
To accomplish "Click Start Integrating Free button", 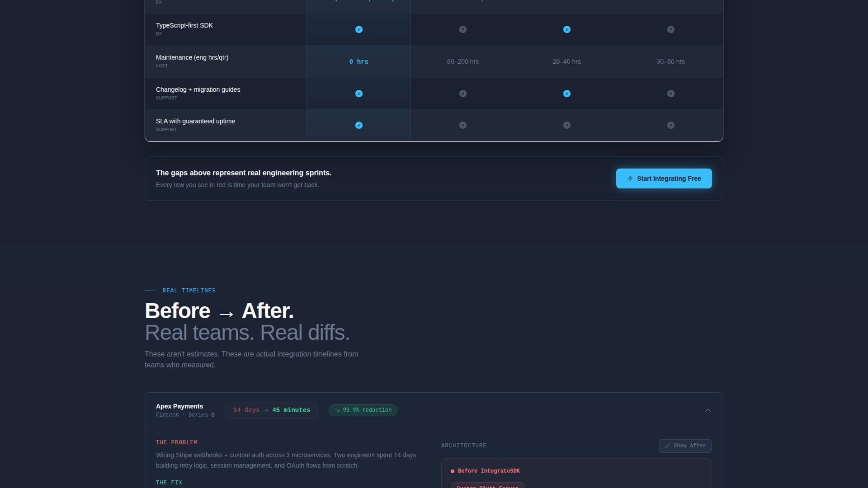I will point(664,178).
